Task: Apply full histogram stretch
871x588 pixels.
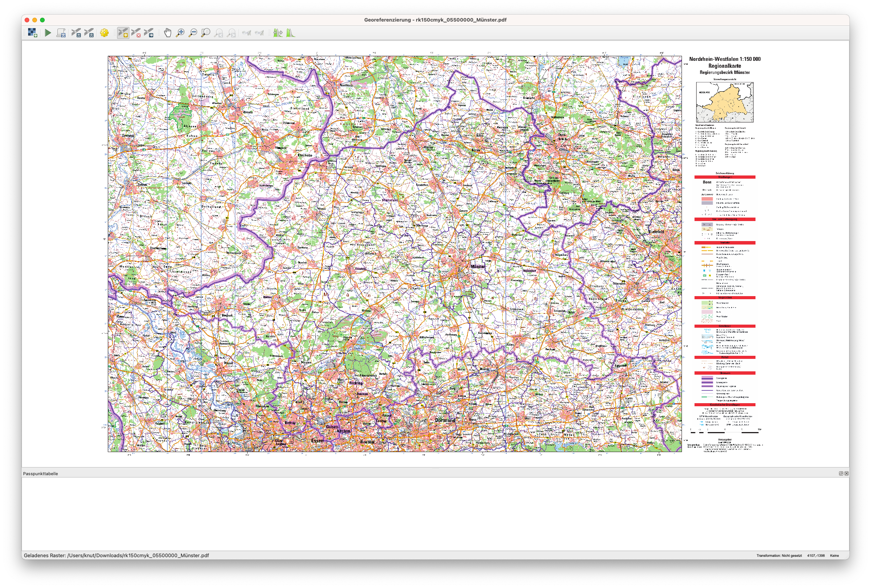Action: coord(278,33)
